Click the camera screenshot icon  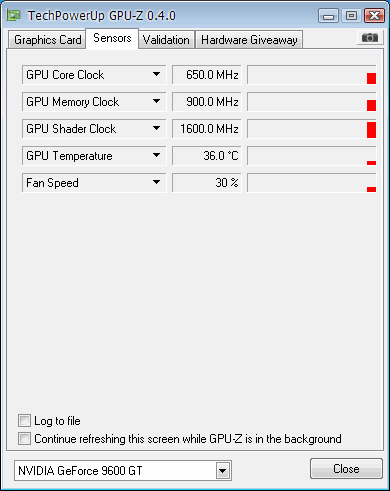(x=369, y=38)
